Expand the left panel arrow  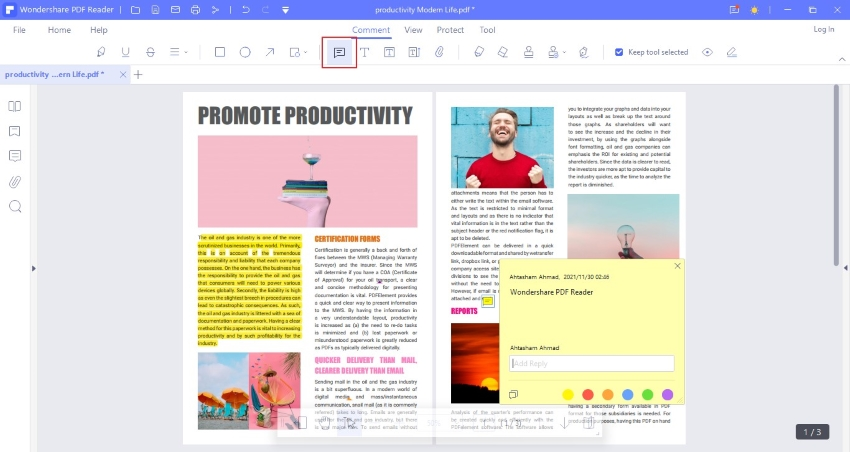pos(34,268)
